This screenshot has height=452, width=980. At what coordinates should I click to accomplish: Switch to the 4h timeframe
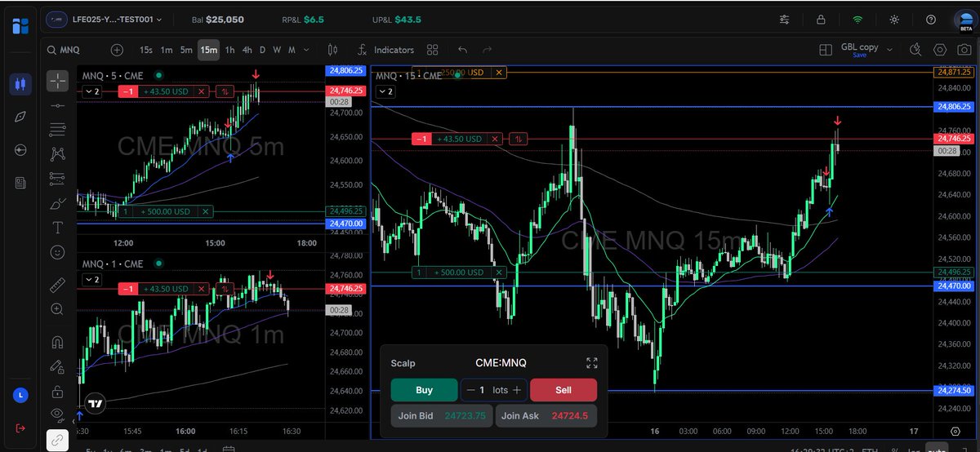247,50
